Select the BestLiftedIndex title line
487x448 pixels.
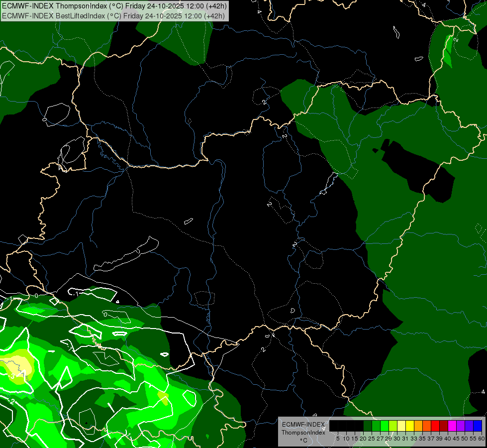coord(114,15)
